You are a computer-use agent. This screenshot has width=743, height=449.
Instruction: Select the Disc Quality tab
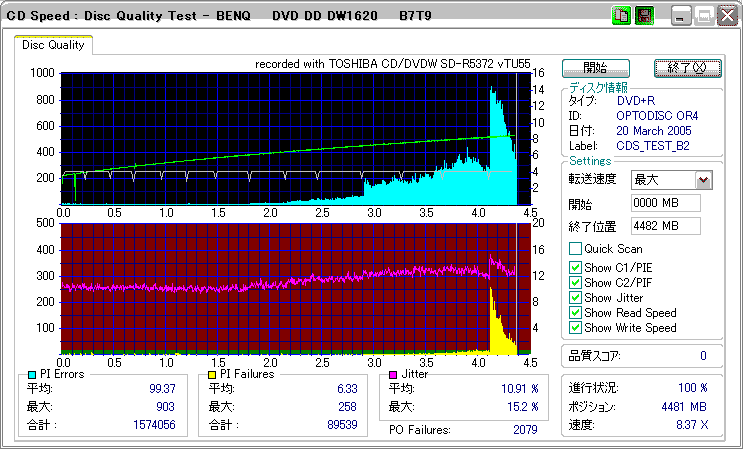click(x=53, y=45)
